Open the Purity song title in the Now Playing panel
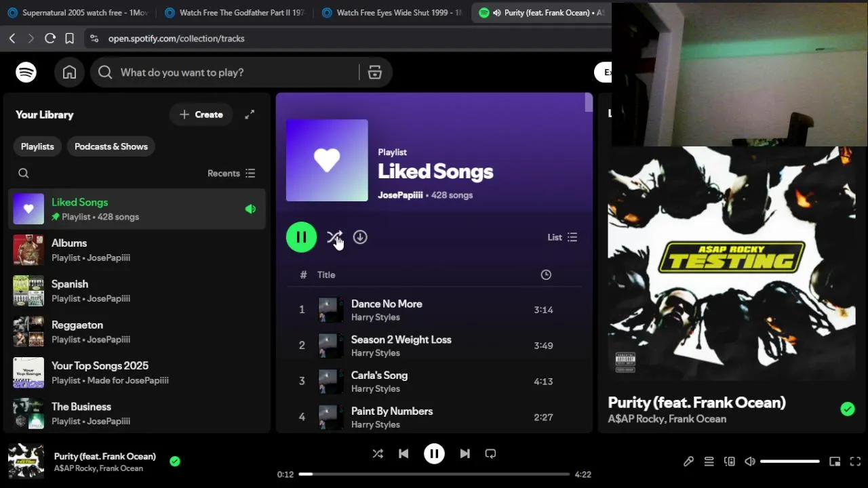 697,403
